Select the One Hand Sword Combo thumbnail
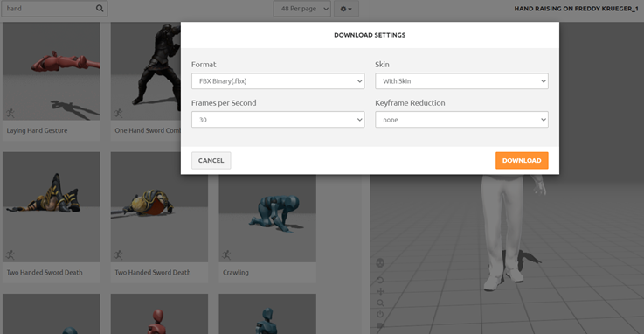 click(x=146, y=71)
